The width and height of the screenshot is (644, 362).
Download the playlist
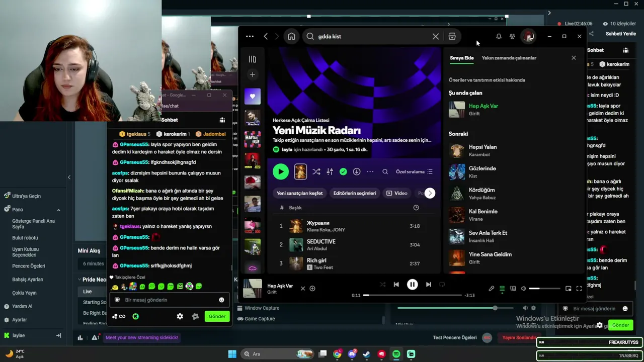pos(357,171)
